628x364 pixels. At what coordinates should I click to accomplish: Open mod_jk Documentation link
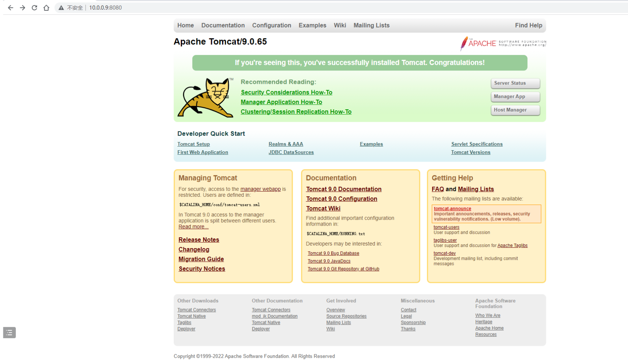click(x=275, y=316)
